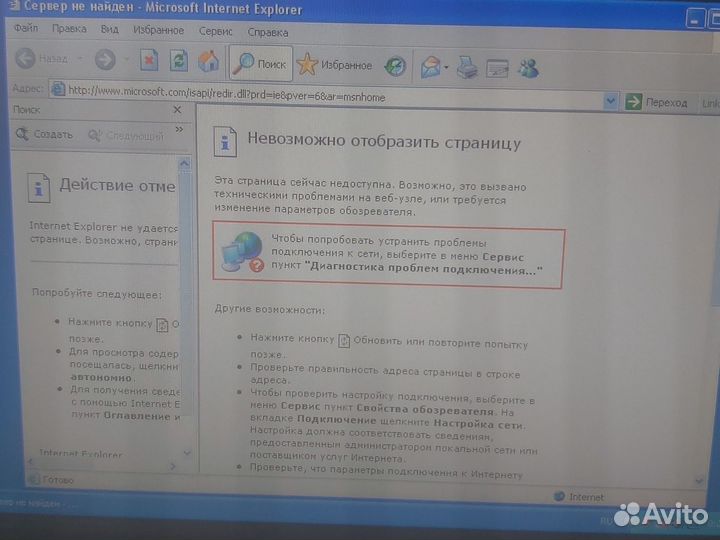Close the Поиск side panel
The width and height of the screenshot is (720, 540).
click(x=177, y=110)
